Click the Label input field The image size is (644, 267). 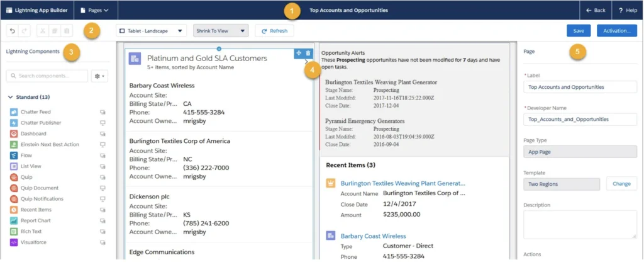click(x=580, y=88)
